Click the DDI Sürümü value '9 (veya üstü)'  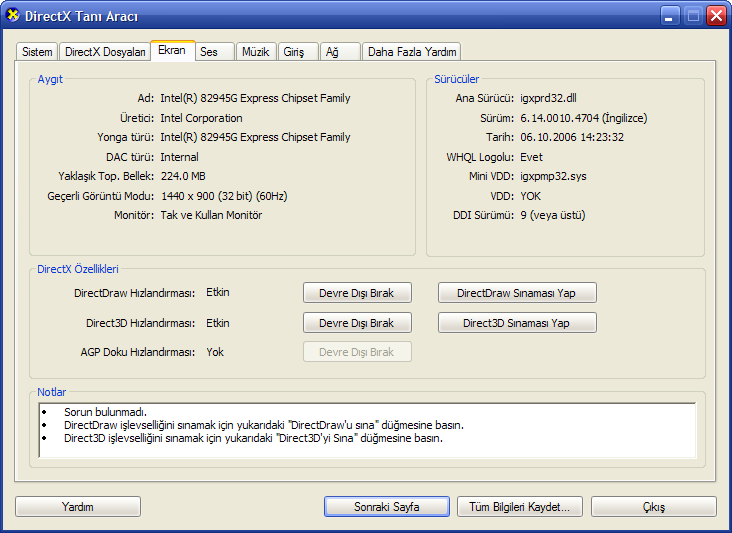coord(553,215)
